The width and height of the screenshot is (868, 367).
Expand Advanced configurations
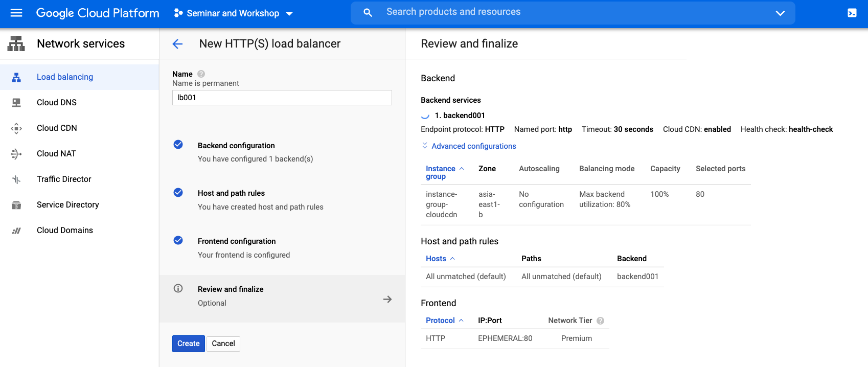click(x=469, y=146)
